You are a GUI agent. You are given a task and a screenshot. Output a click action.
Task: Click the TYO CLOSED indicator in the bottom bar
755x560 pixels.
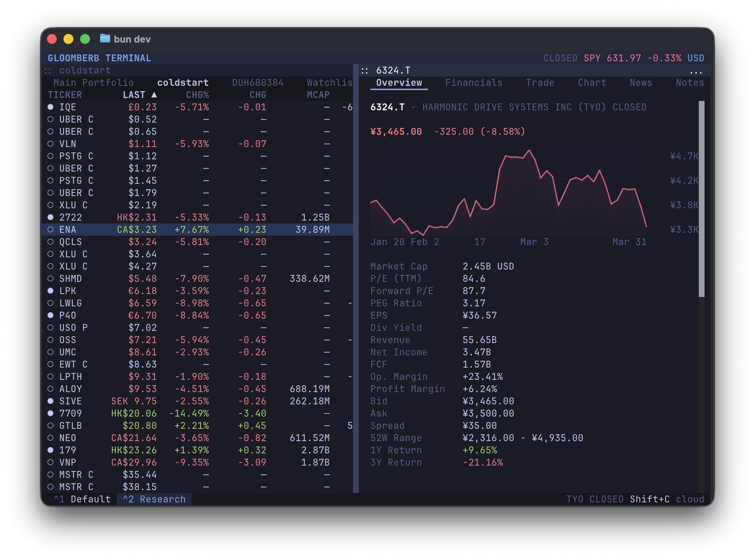pos(594,499)
